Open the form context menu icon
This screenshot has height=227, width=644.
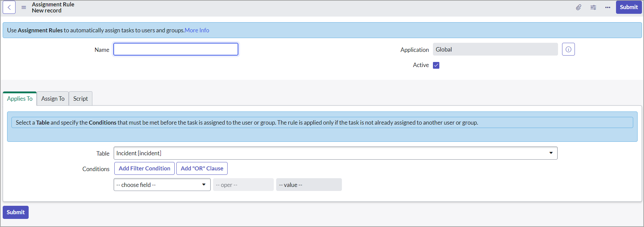pyautogui.click(x=24, y=7)
